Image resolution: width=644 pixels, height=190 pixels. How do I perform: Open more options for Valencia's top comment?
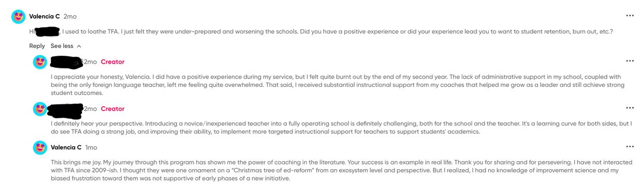(630, 16)
